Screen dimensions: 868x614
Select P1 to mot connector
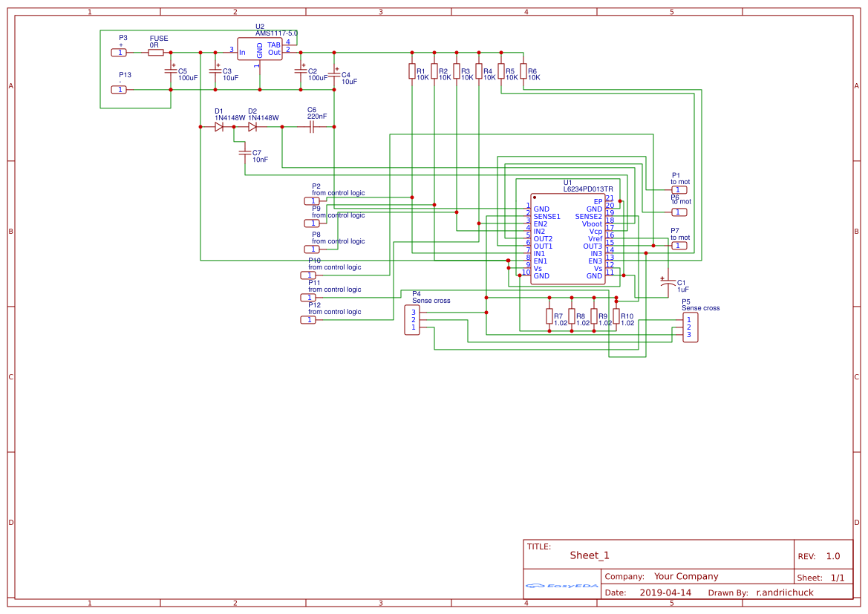pos(679,190)
